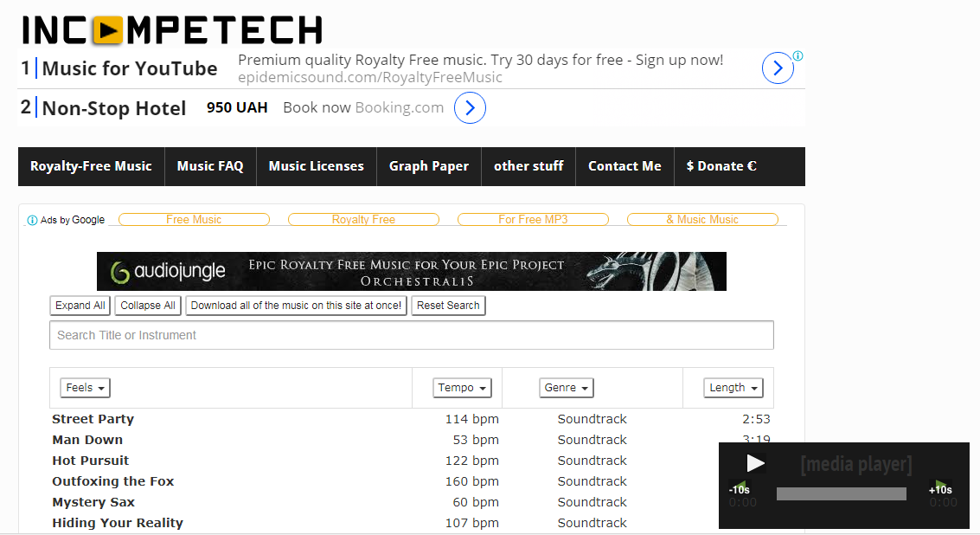Click the ad info icon in the corner
The width and height of the screenshot is (980, 535).
pos(798,55)
